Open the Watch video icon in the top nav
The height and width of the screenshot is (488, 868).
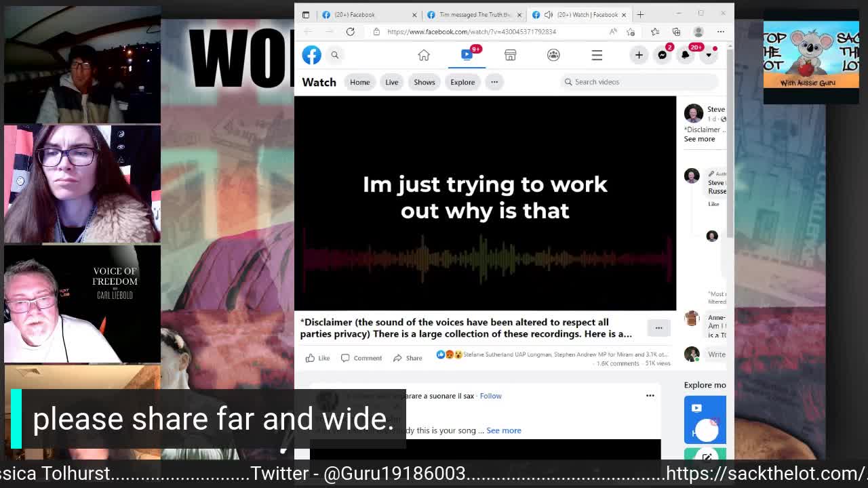[x=467, y=55]
